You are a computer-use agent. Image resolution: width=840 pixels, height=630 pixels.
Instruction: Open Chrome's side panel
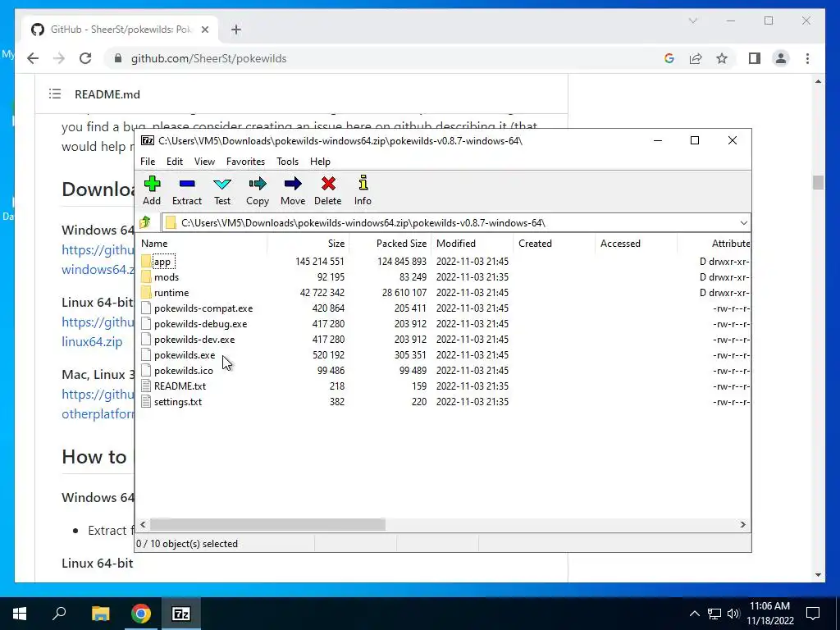(x=755, y=58)
